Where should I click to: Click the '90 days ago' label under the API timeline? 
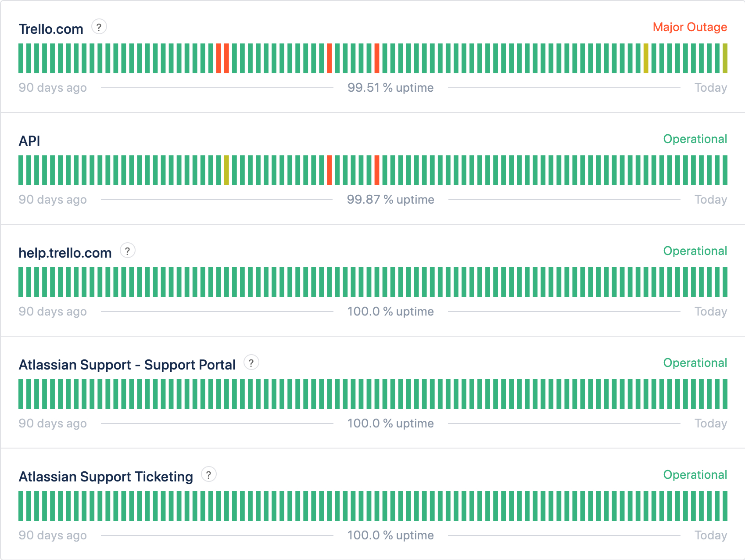click(53, 200)
